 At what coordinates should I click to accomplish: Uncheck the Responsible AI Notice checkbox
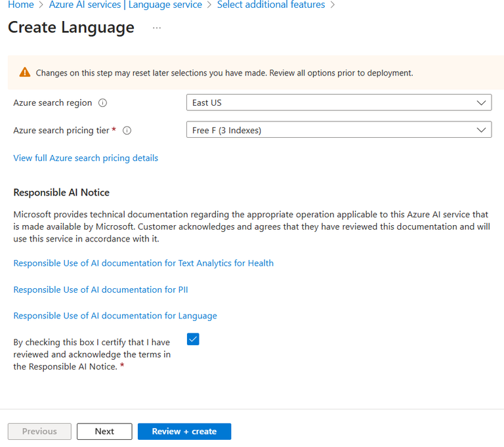pos(193,339)
